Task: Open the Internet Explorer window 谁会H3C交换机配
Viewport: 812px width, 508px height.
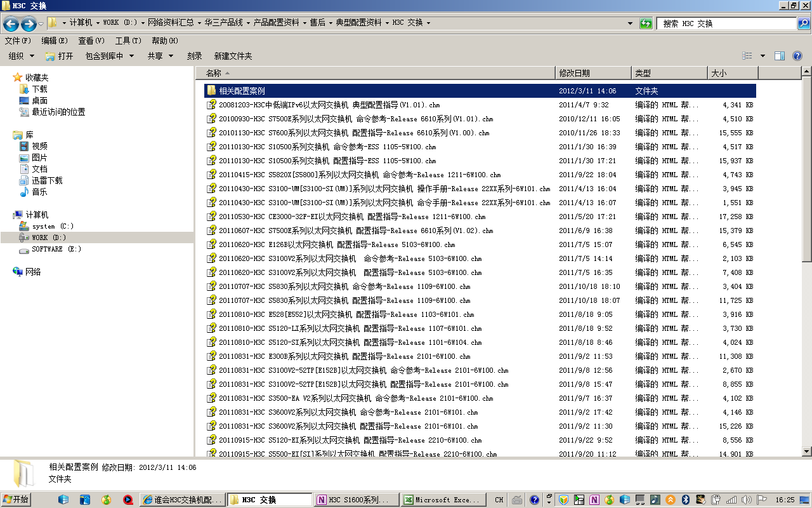Action: [183, 500]
